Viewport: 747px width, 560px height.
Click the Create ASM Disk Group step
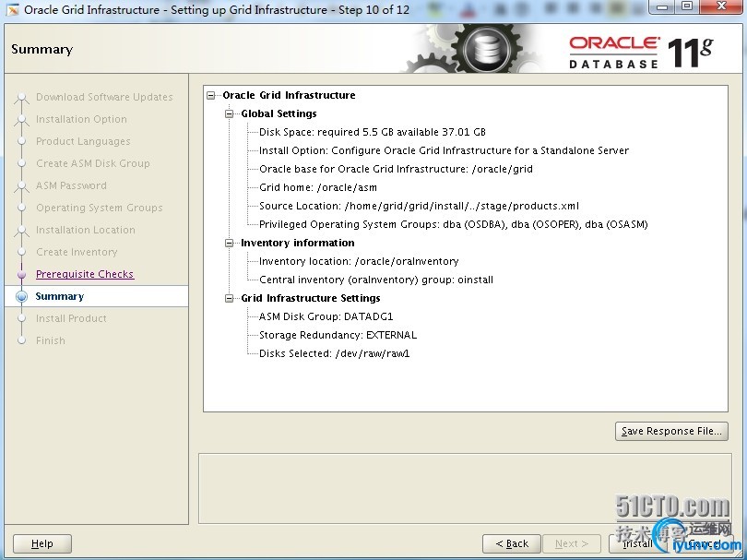(93, 163)
